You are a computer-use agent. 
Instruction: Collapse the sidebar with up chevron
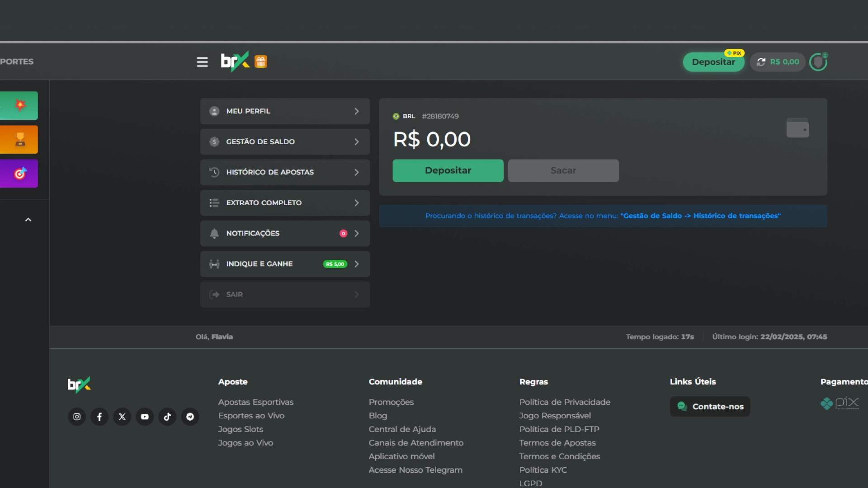pyautogui.click(x=28, y=220)
